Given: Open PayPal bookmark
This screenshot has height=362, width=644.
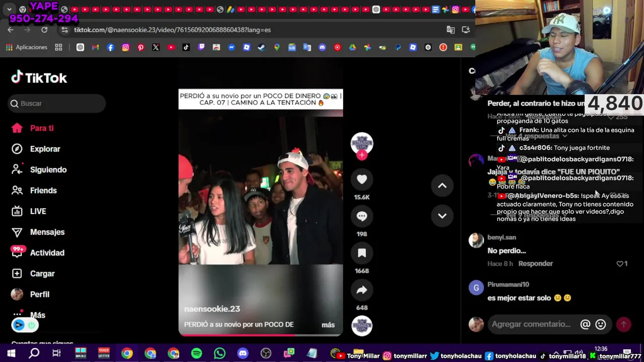Looking at the screenshot, I should tap(397, 47).
